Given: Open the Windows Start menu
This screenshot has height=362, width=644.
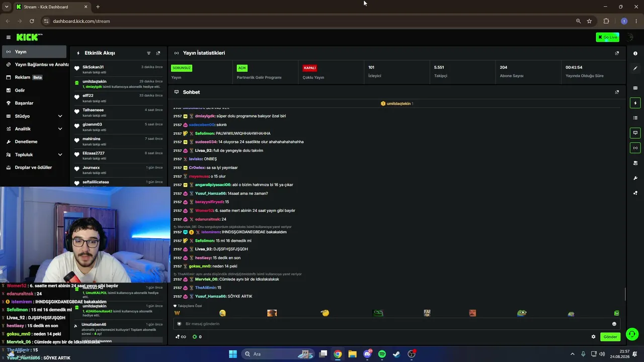Looking at the screenshot, I should 233,354.
